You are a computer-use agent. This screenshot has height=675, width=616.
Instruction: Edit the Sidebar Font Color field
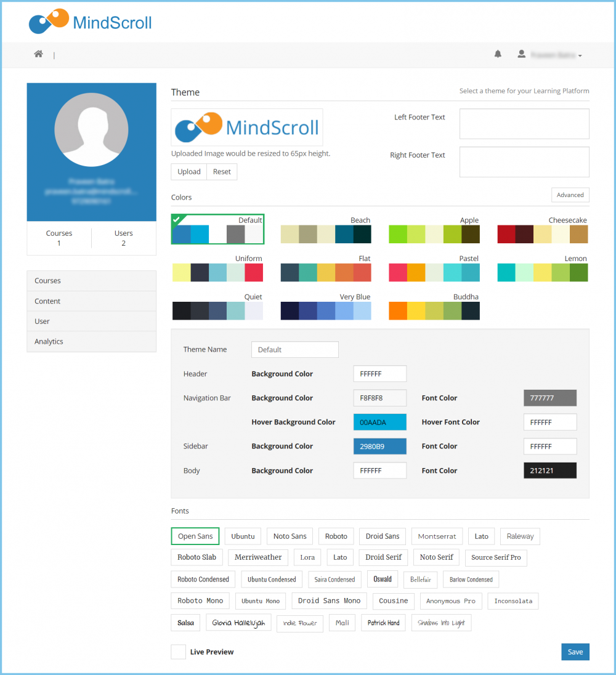click(x=549, y=447)
